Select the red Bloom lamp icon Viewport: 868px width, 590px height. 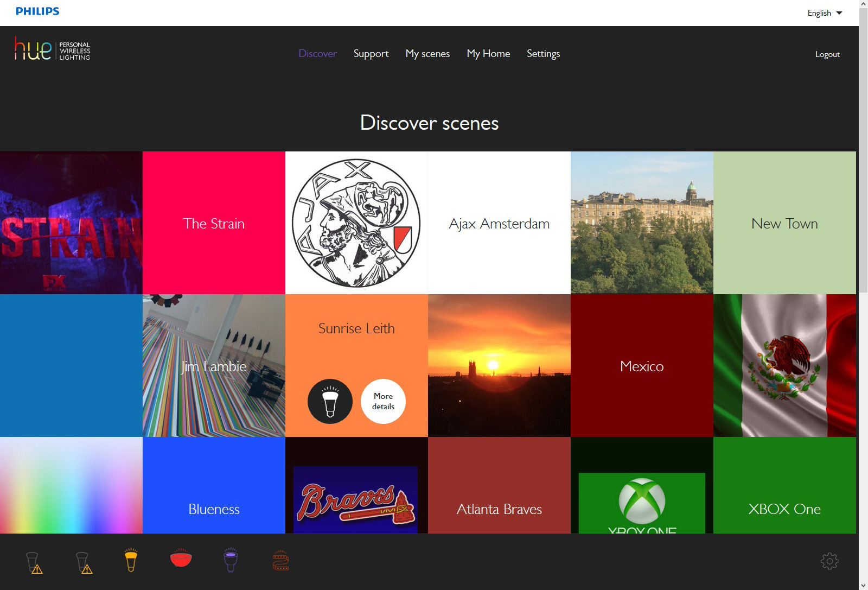click(181, 558)
